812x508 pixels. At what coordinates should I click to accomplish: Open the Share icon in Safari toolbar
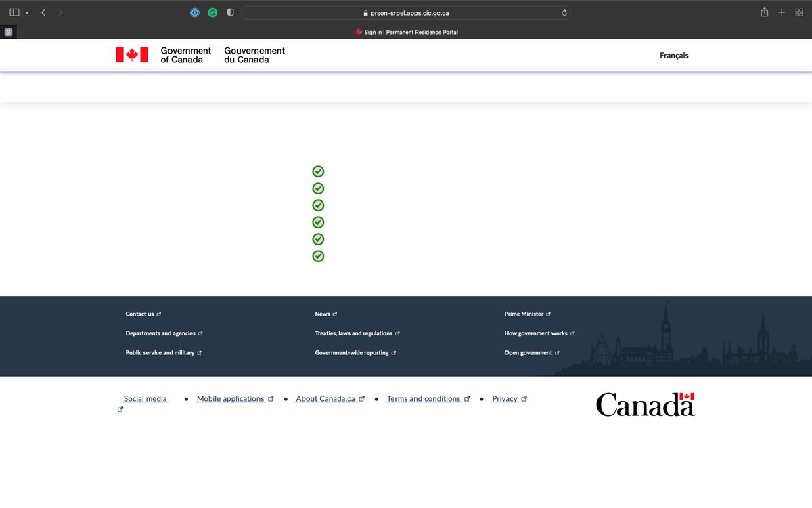click(x=765, y=12)
